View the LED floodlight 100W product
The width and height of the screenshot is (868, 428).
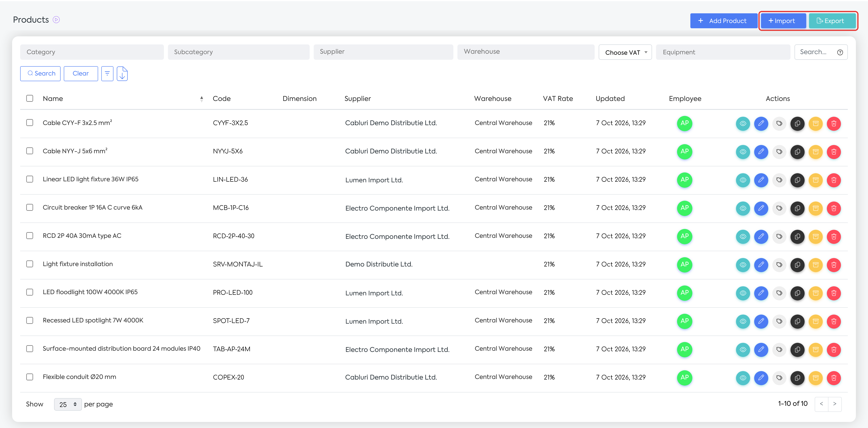coord(743,293)
